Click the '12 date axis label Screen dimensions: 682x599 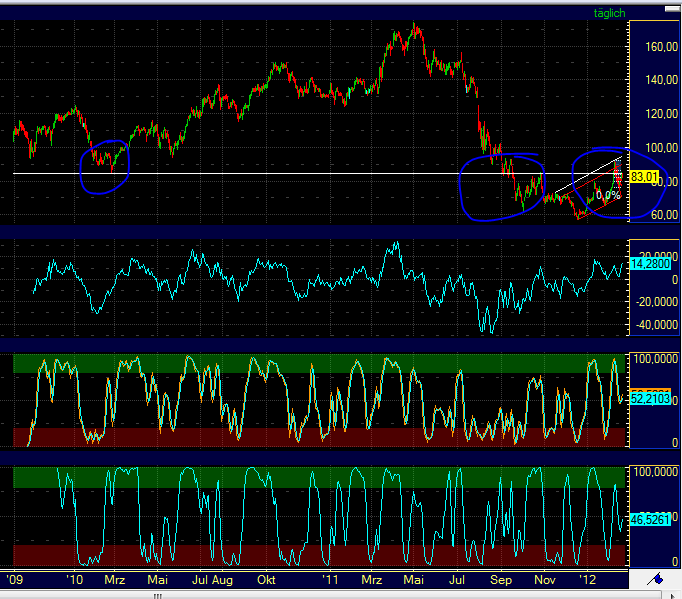point(588,580)
